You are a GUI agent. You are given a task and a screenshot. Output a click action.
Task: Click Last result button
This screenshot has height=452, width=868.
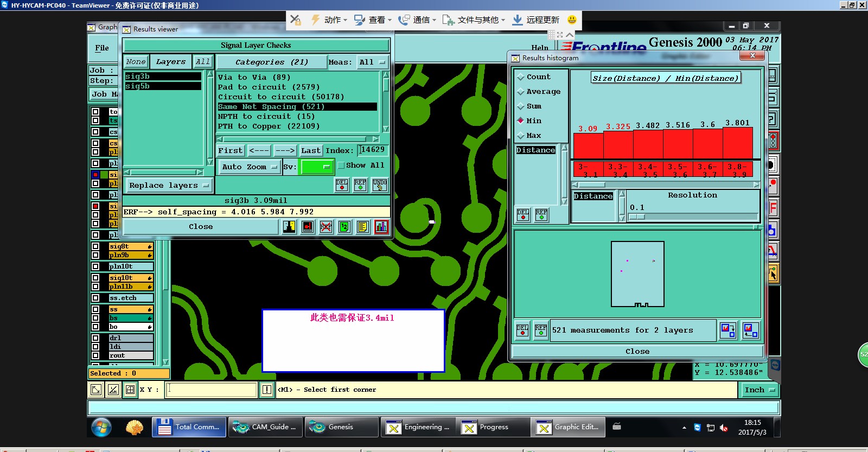point(311,151)
